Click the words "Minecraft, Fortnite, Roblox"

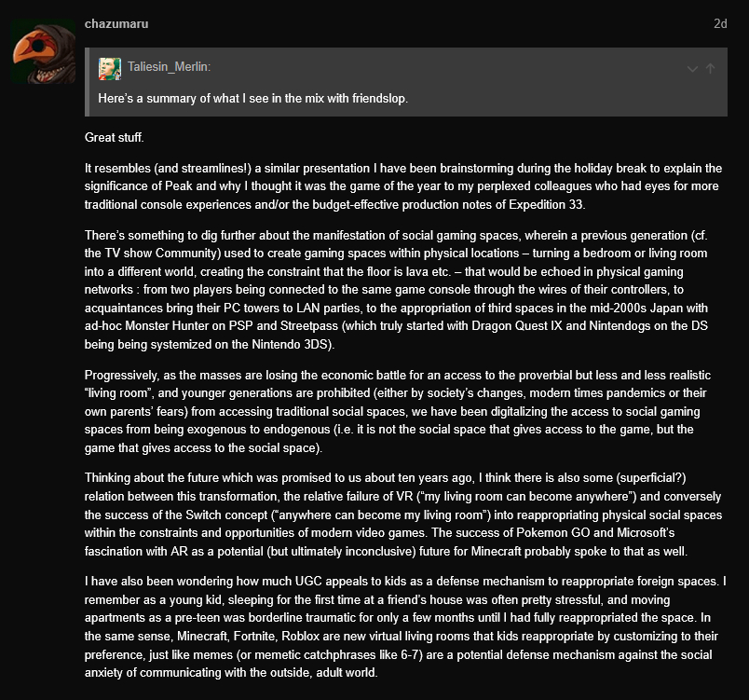[x=236, y=633]
